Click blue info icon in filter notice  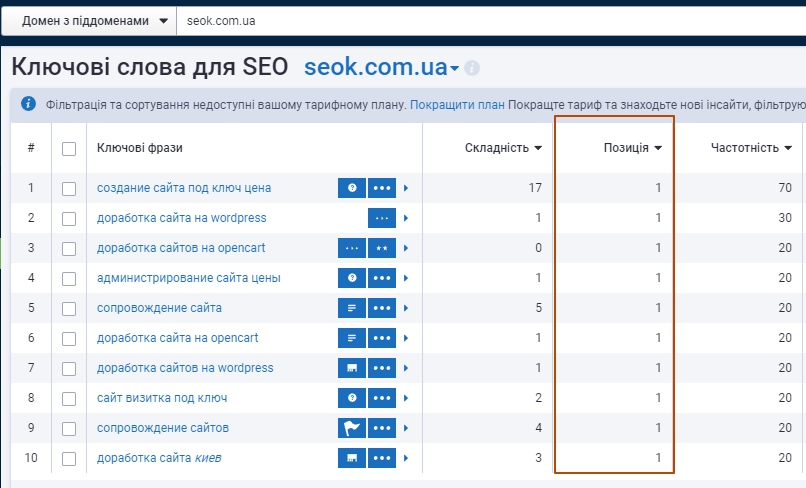[28, 104]
